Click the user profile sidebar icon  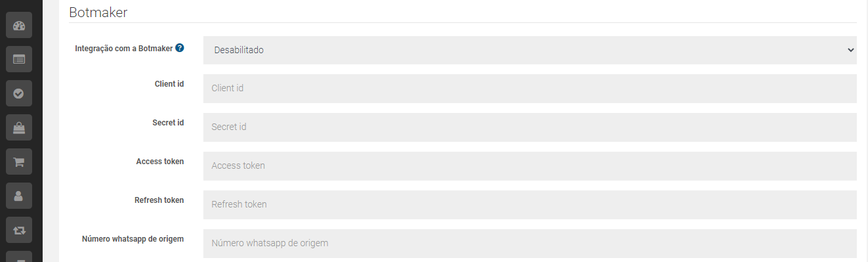(x=19, y=195)
